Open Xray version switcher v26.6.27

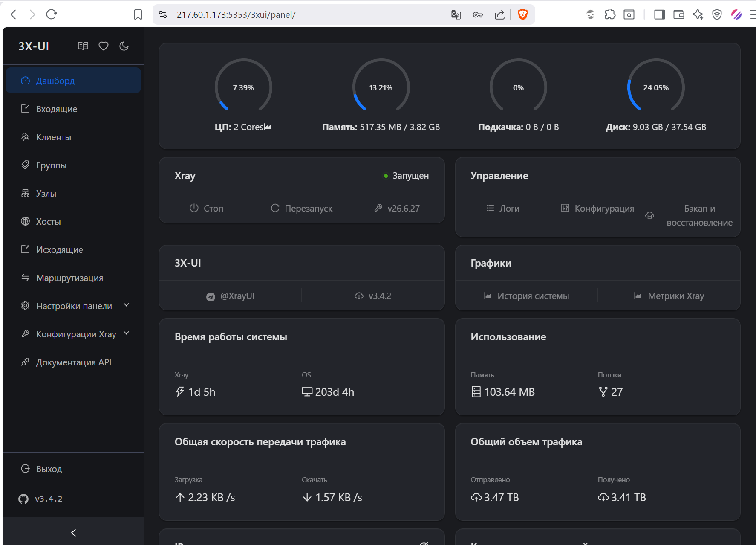click(397, 208)
